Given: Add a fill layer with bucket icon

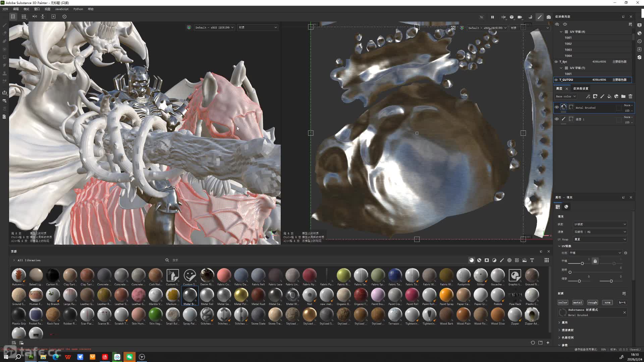Looking at the screenshot, I should (x=609, y=97).
